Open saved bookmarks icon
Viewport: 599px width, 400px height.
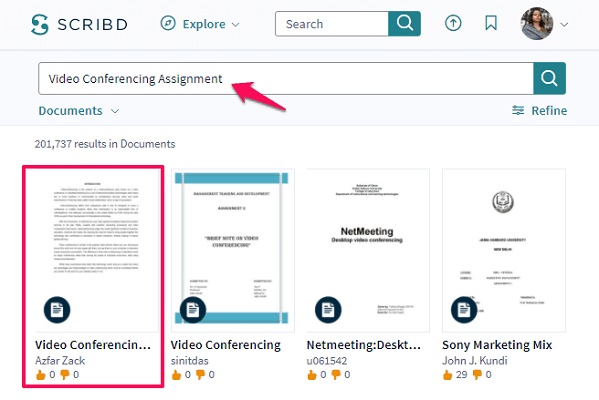click(491, 23)
